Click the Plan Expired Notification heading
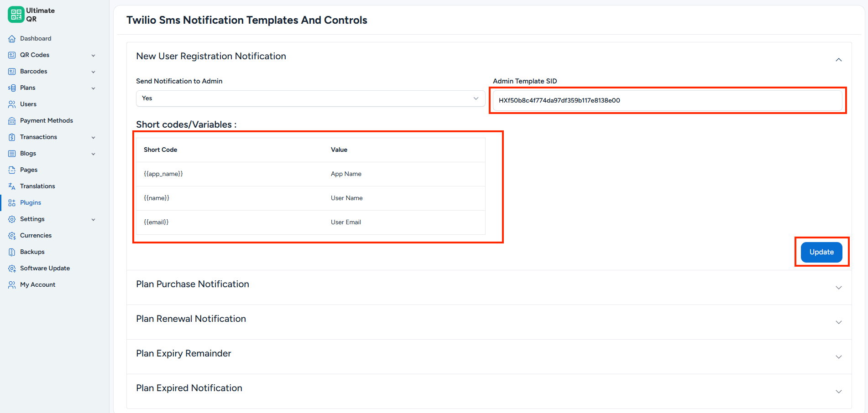868x413 pixels. (x=189, y=388)
